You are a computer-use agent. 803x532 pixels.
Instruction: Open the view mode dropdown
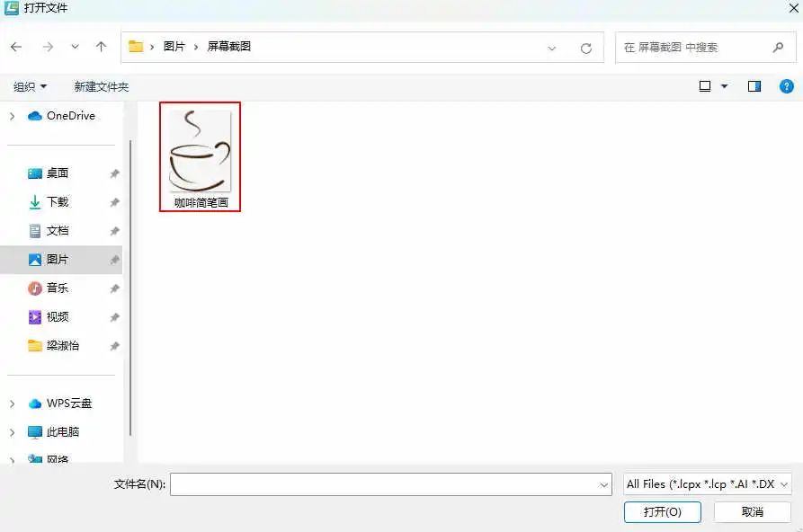(724, 86)
